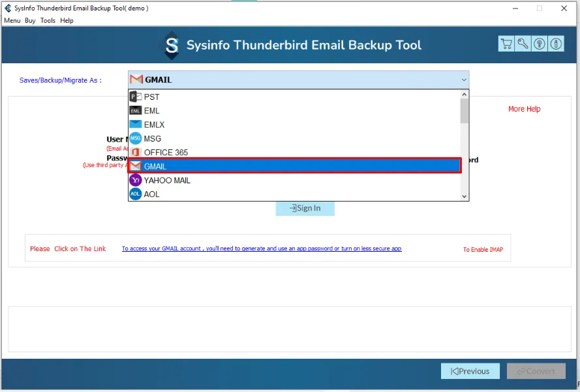
Task: Choose OFFICE 365 from the list
Action: click(x=294, y=153)
